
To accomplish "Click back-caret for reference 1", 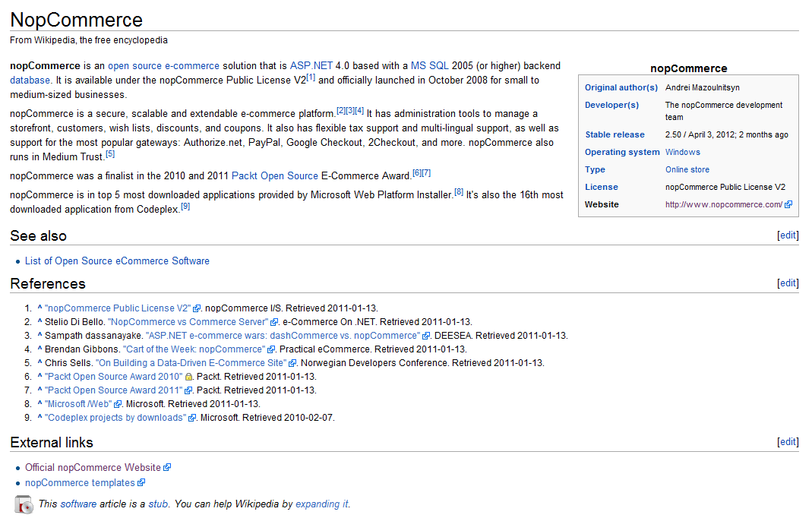I will tap(39, 308).
